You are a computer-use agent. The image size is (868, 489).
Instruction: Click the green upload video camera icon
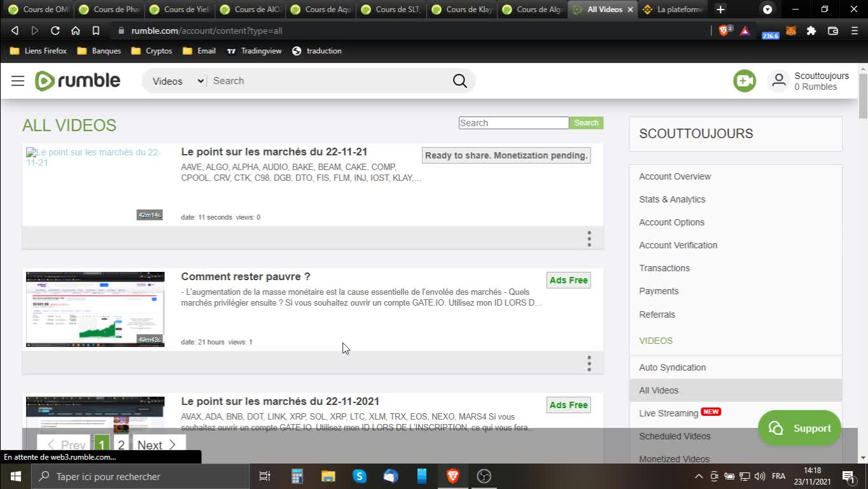click(x=745, y=81)
